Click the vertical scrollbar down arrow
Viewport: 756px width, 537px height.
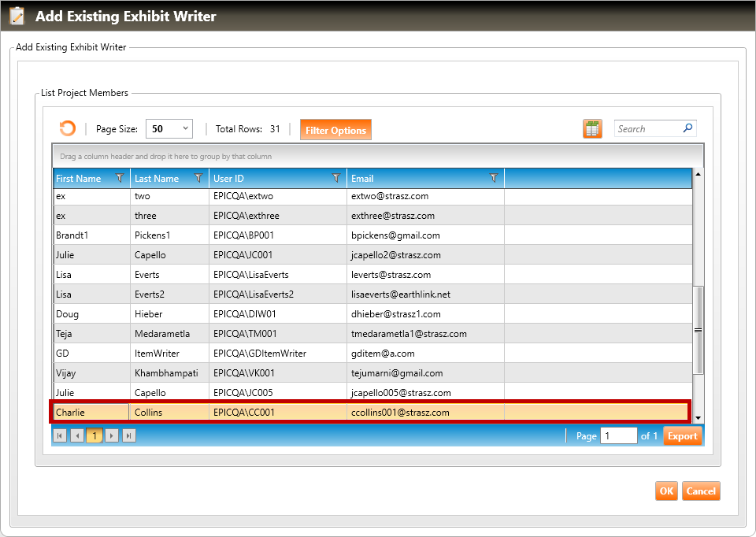pos(698,418)
